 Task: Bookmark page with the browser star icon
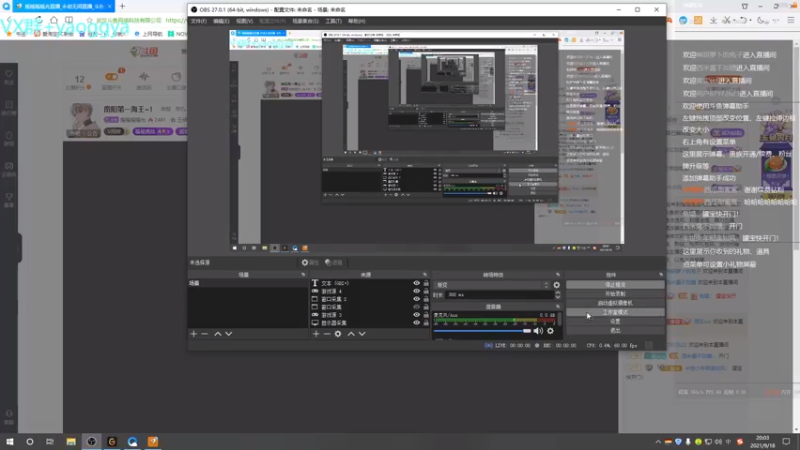coord(90,20)
